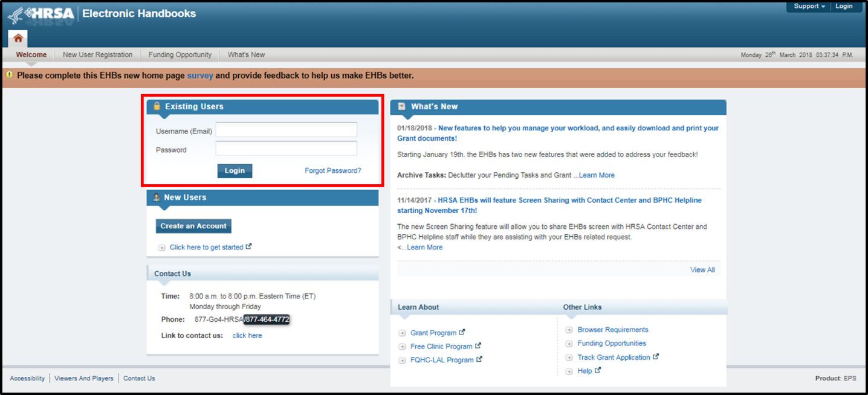
Task: Click arrow bullet before FQHC-LAL Program
Action: (x=403, y=361)
